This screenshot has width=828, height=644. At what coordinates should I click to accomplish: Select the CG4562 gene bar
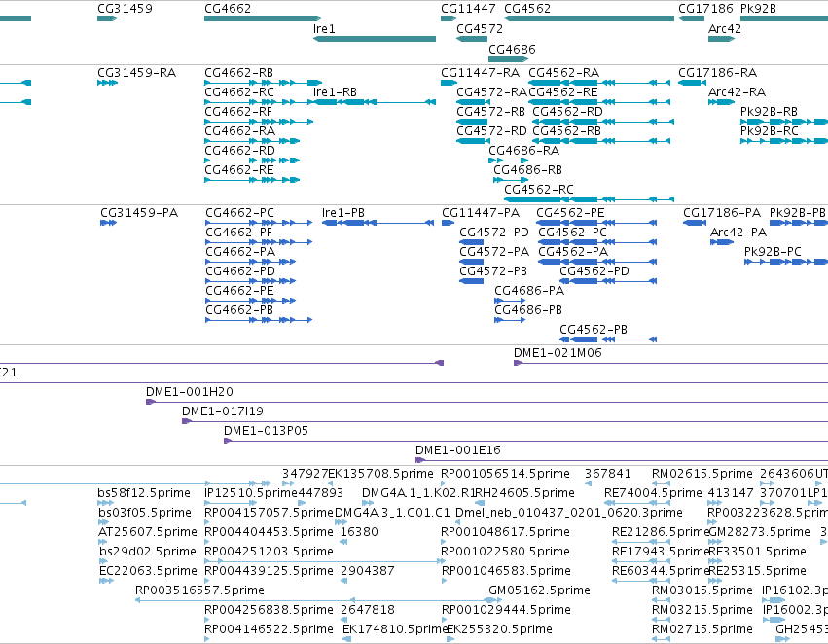click(x=590, y=18)
